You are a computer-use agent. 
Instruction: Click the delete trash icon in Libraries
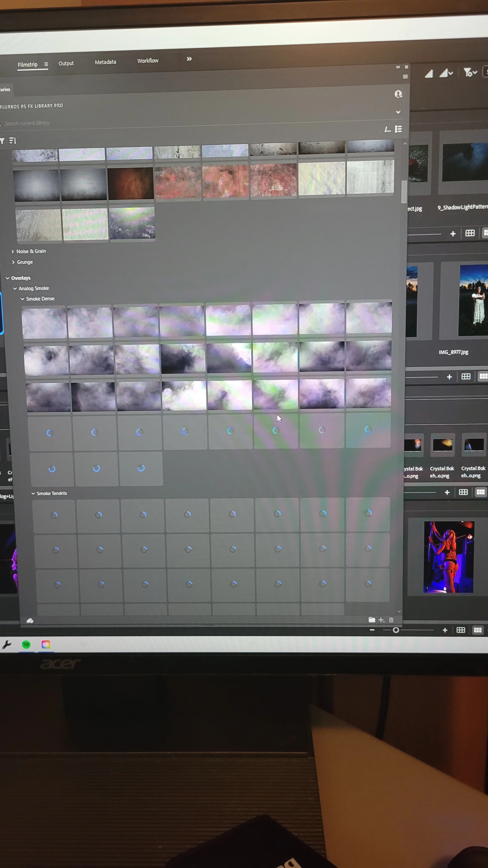391,620
